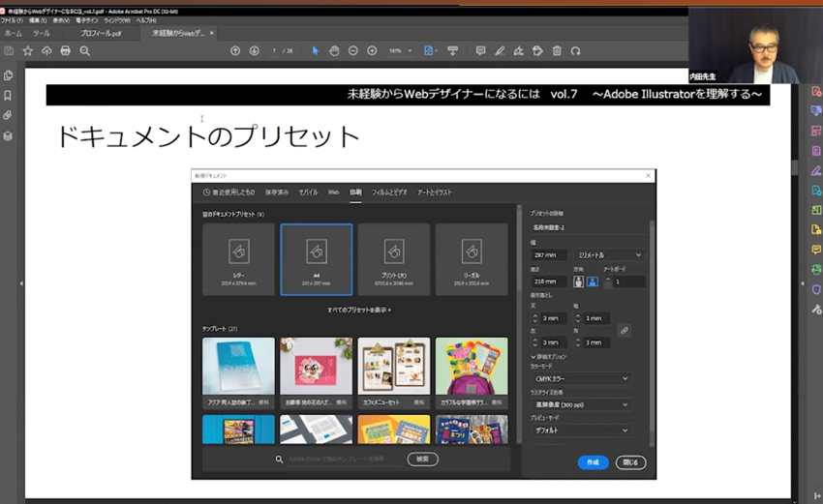Open the ヘルプ menu

(146, 20)
